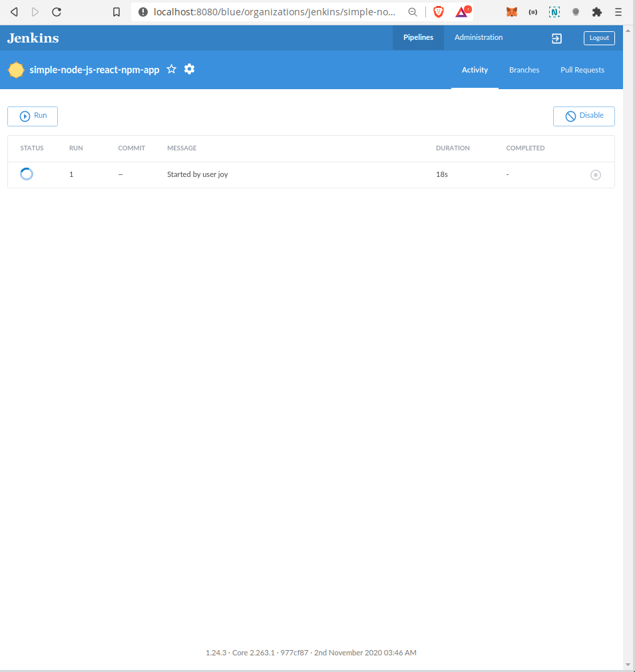635x672 pixels.
Task: Click the browser forward arrow
Action: [35, 12]
